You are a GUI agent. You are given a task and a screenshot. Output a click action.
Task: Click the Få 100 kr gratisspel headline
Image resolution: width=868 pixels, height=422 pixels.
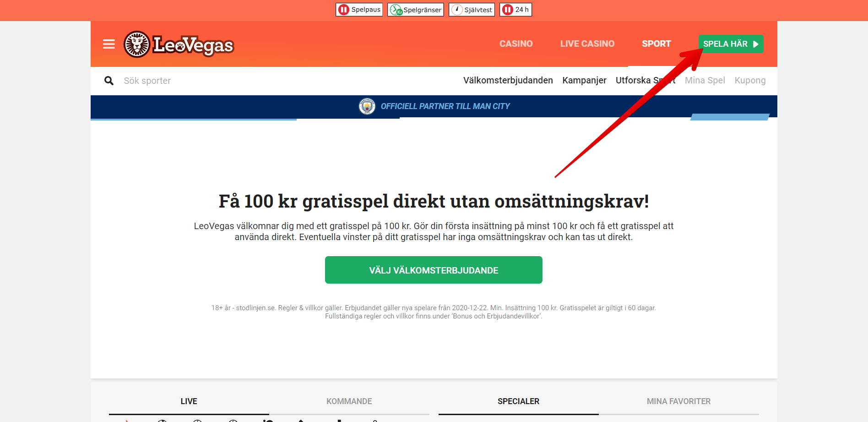434,201
